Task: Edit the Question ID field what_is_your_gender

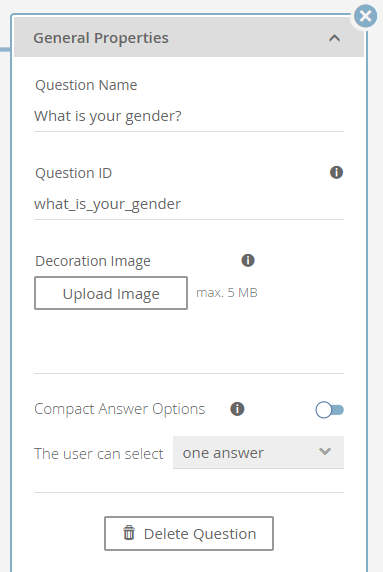Action: (x=189, y=204)
